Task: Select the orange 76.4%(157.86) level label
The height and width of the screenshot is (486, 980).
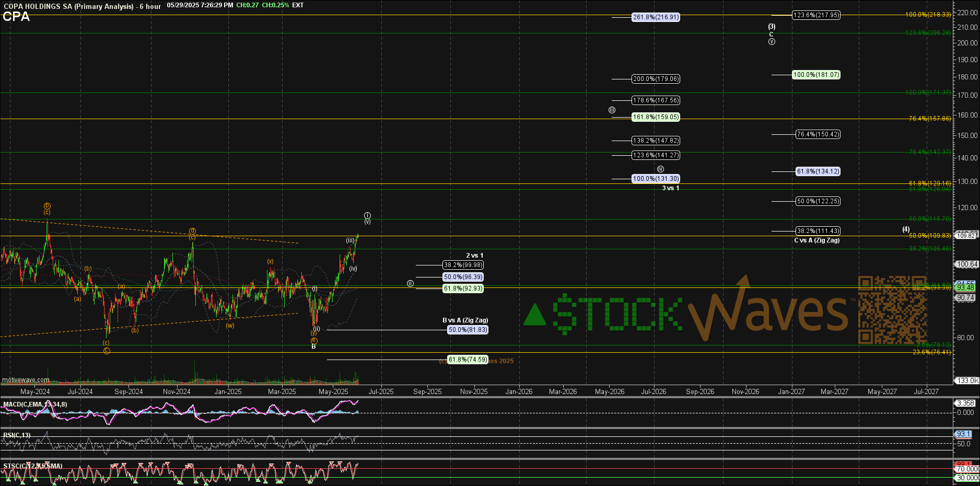Action: 930,119
